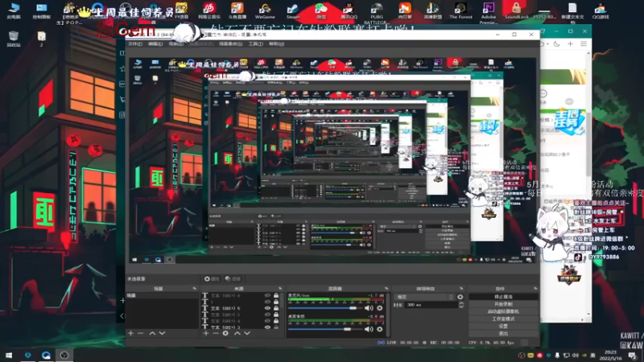
Task: Open YY语音 desktop icon
Action: point(181,10)
